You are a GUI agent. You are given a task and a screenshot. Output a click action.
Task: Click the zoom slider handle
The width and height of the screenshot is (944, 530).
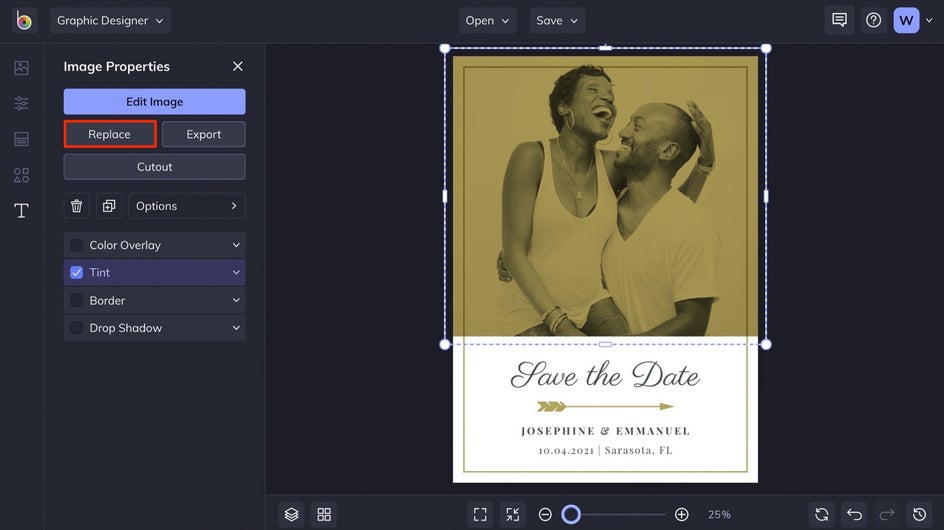(x=571, y=514)
